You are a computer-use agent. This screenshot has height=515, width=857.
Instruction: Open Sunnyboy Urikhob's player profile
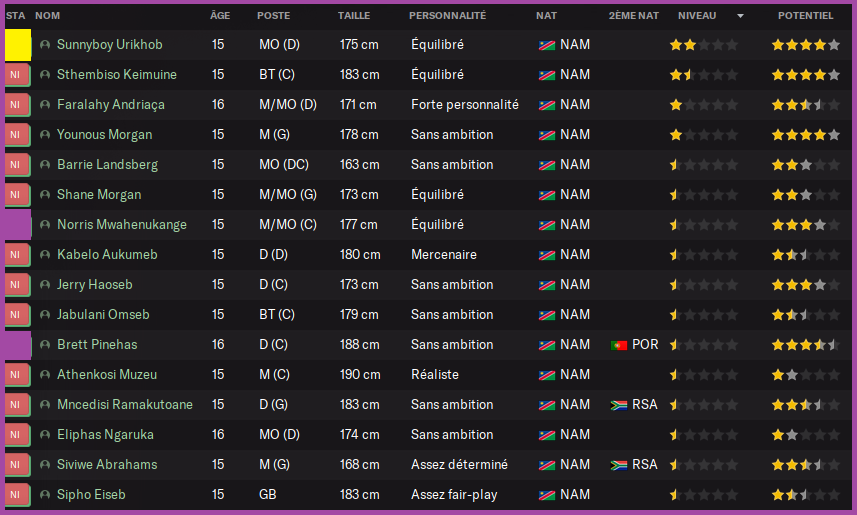(x=109, y=45)
